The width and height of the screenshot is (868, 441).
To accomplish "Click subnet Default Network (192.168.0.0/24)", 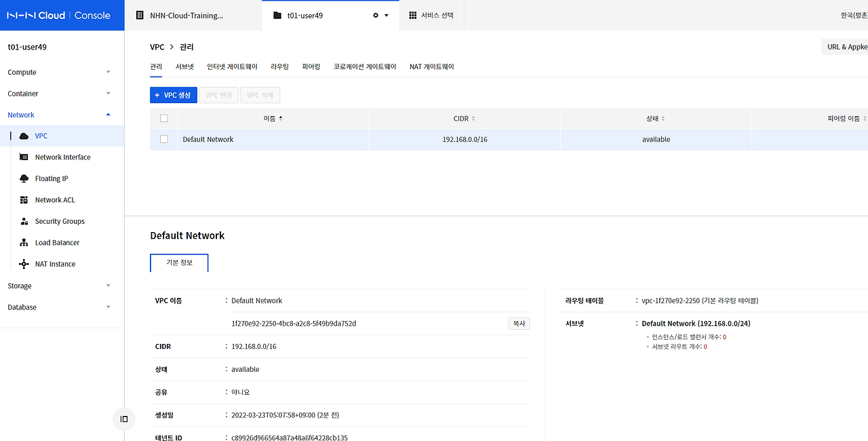I will pyautogui.click(x=696, y=324).
